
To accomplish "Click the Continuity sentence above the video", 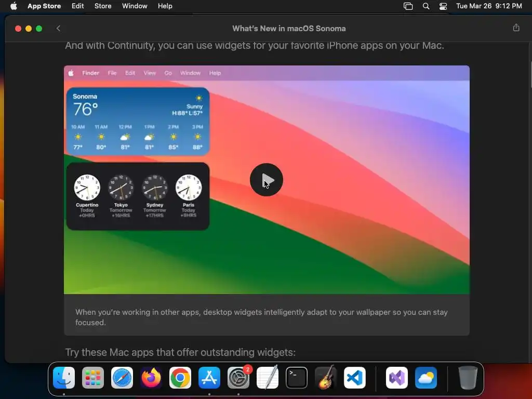I will tap(255, 46).
